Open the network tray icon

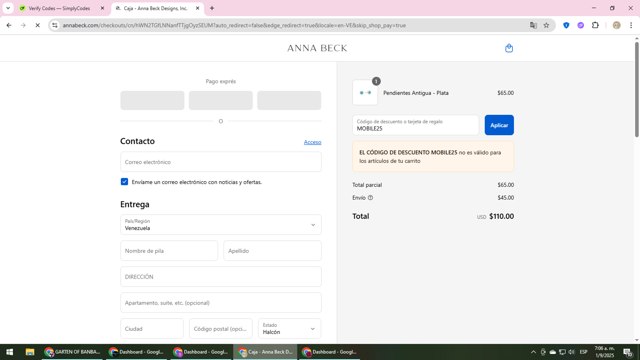pos(562,352)
